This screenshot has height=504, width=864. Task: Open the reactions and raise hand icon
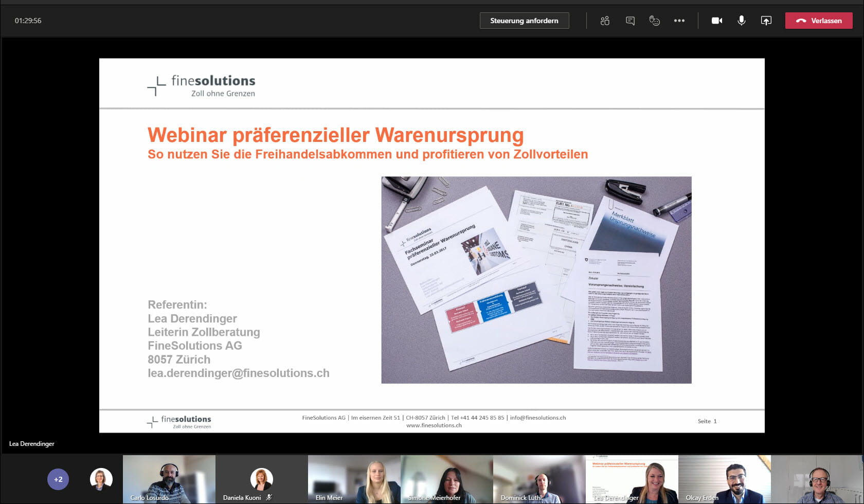[x=654, y=21]
